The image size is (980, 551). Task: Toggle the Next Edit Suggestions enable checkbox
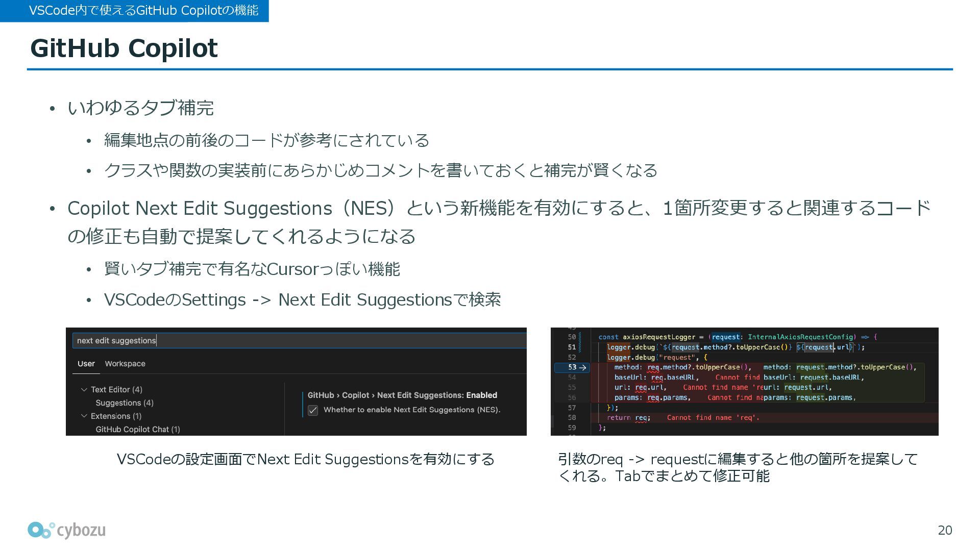pyautogui.click(x=313, y=410)
